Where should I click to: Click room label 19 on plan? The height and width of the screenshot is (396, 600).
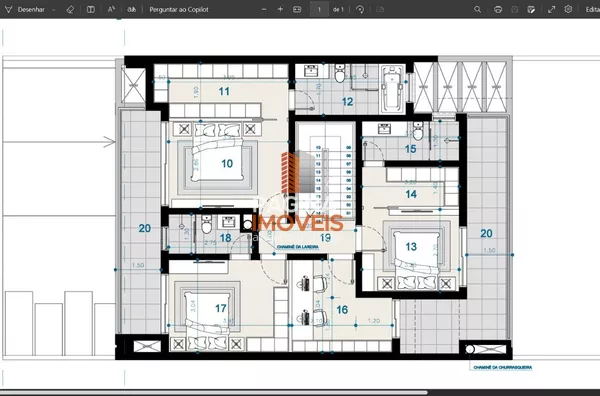point(325,238)
